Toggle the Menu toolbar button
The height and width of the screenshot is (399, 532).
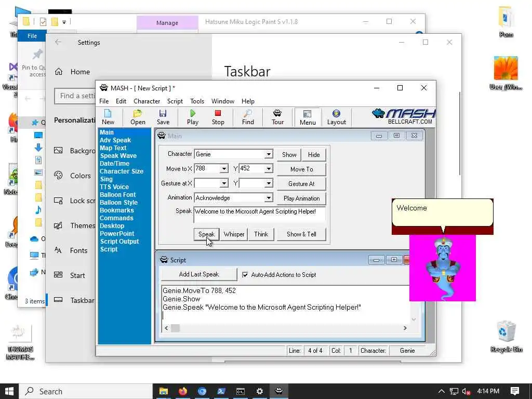click(x=308, y=117)
